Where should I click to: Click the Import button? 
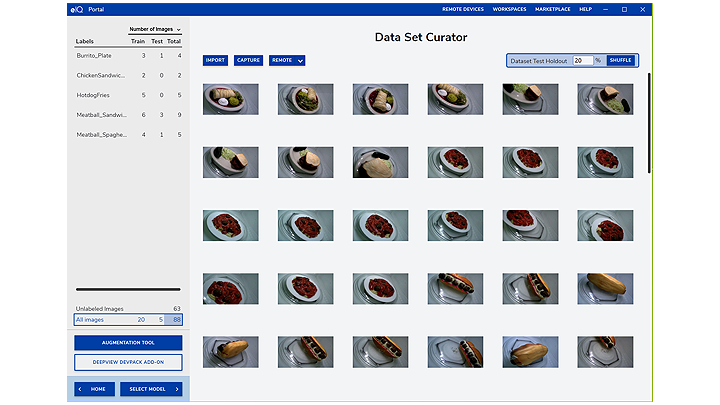[215, 60]
